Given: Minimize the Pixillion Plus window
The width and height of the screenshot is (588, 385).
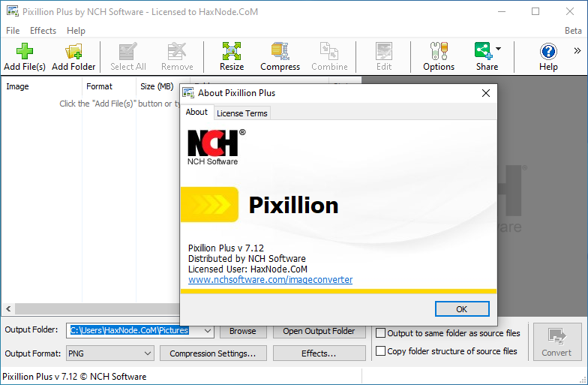Looking at the screenshot, I should (501, 11).
